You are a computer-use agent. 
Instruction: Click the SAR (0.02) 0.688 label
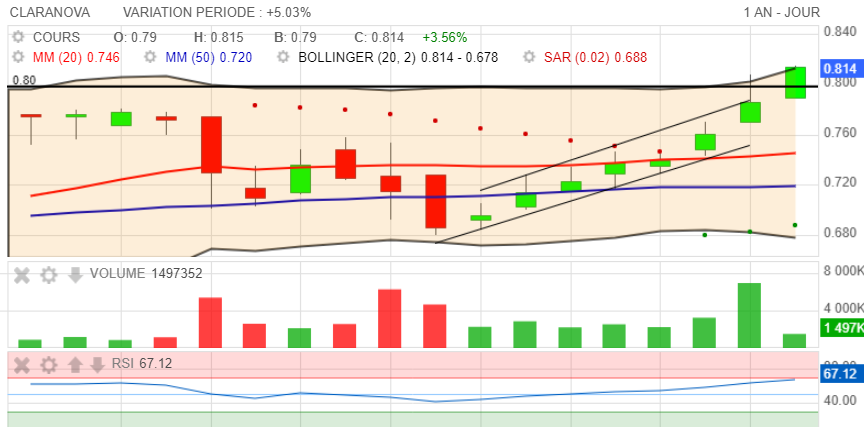tap(595, 57)
